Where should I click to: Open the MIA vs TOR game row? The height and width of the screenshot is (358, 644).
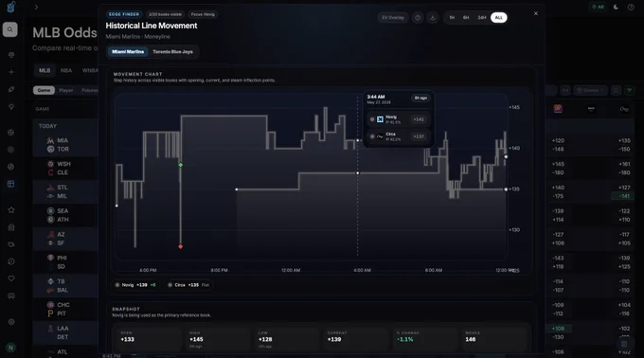[65, 145]
